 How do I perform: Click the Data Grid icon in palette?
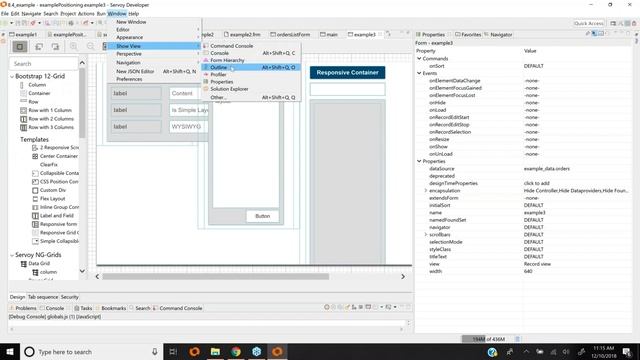click(24, 264)
